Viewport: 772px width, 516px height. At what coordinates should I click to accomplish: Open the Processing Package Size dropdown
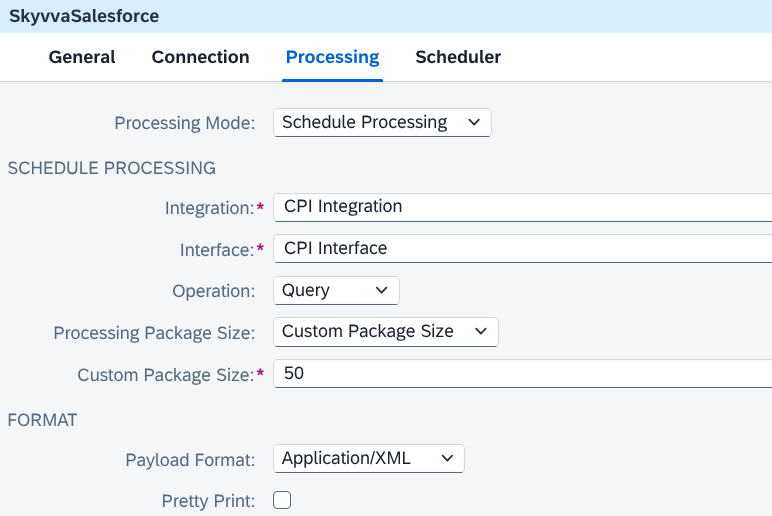[x=386, y=332]
